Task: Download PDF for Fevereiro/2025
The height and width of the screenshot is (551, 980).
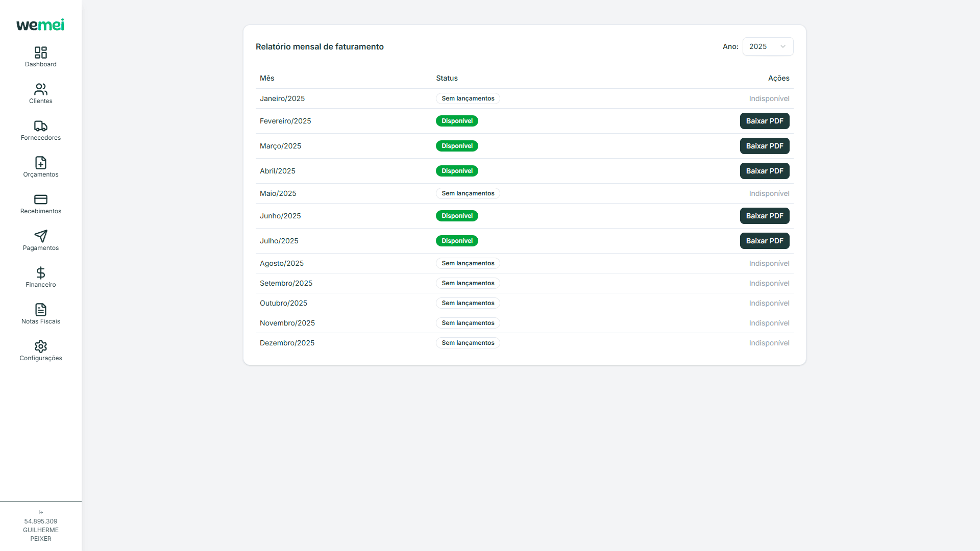Action: pos(764,121)
